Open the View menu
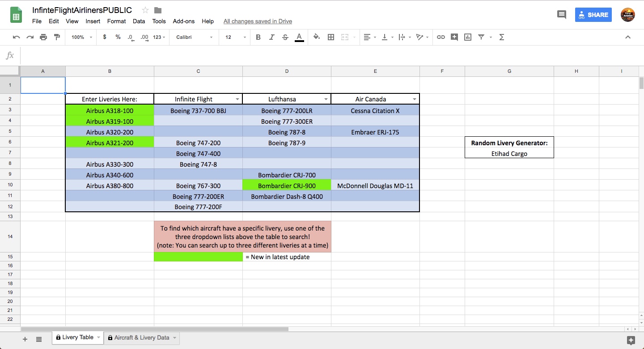Image resolution: width=644 pixels, height=349 pixels. (72, 21)
